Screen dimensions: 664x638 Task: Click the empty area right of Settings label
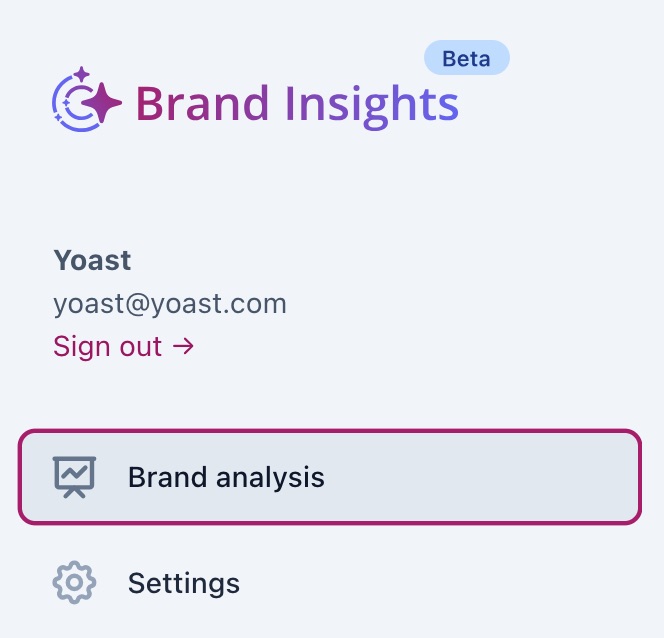click(450, 583)
